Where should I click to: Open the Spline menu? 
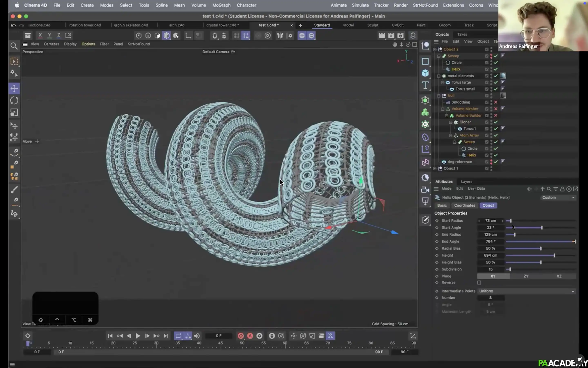[161, 5]
